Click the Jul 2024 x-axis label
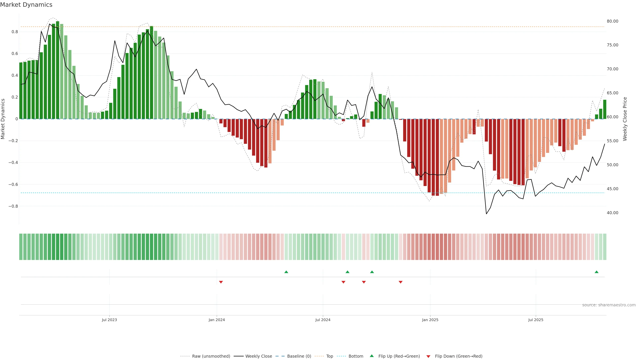 (x=323, y=320)
